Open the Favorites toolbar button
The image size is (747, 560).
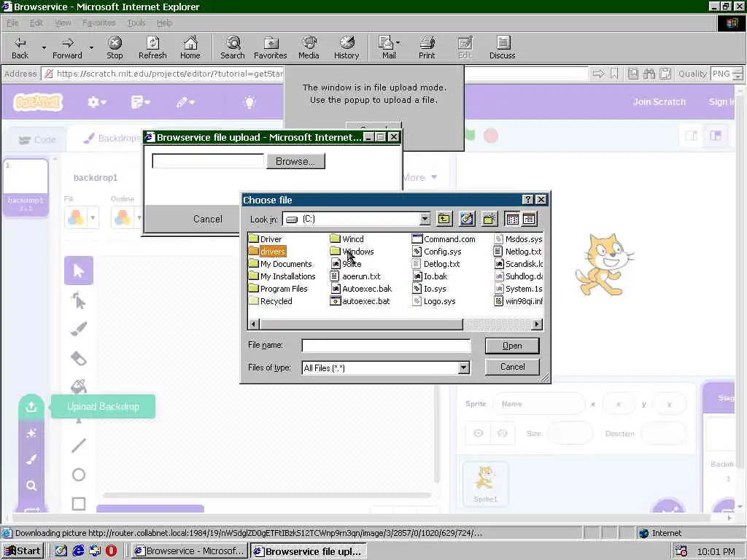click(x=270, y=47)
